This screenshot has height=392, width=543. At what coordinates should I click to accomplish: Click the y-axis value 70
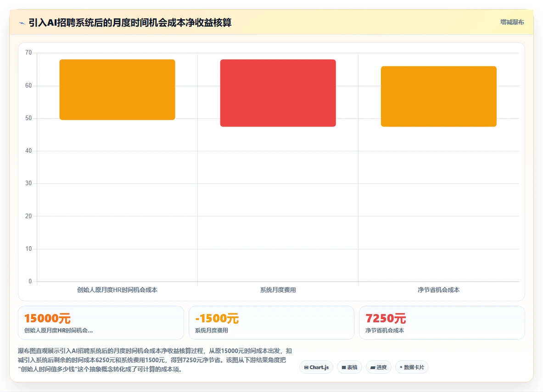point(28,53)
